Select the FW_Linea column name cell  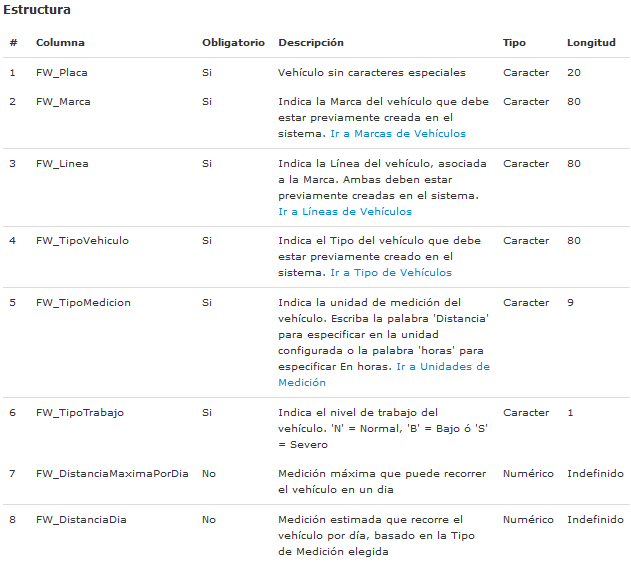(x=60, y=163)
